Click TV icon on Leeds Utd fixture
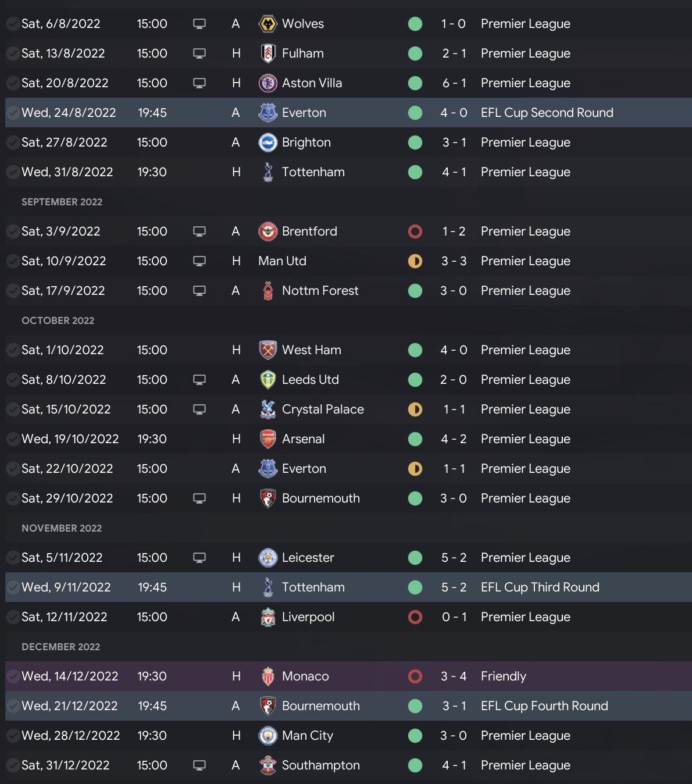 pos(199,380)
